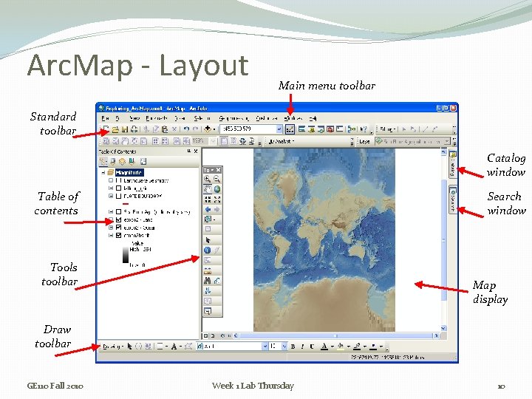Switch to List By Visibility in Table of Contents

click(x=122, y=162)
